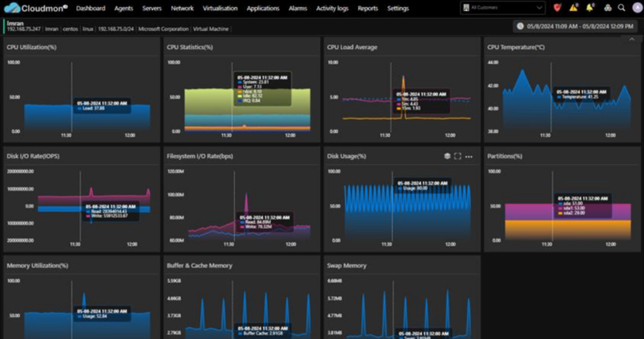
Task: Click the Imran host name
Action: click(x=15, y=23)
